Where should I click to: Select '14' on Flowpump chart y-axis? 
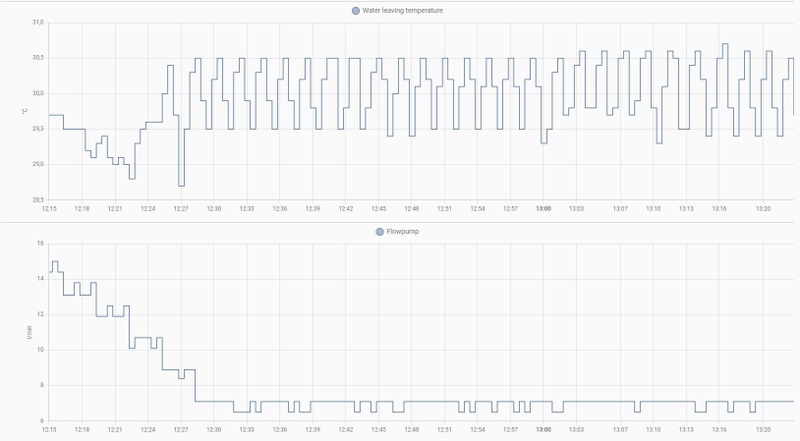click(x=40, y=279)
